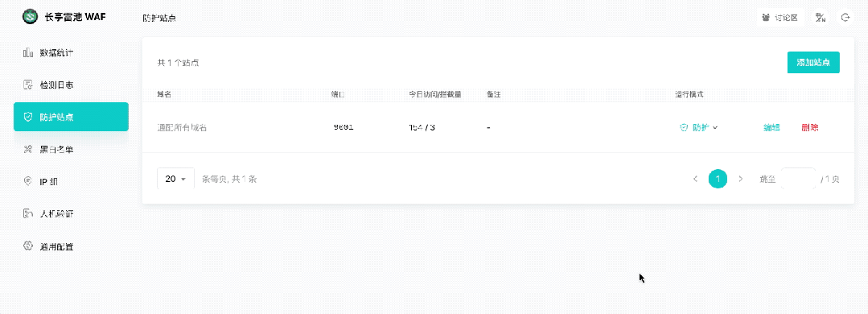The image size is (868, 314).
Task: Click the logout icon in the header
Action: coord(845,18)
